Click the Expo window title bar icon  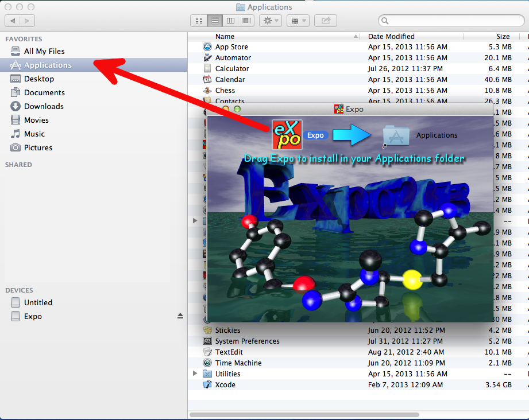339,109
